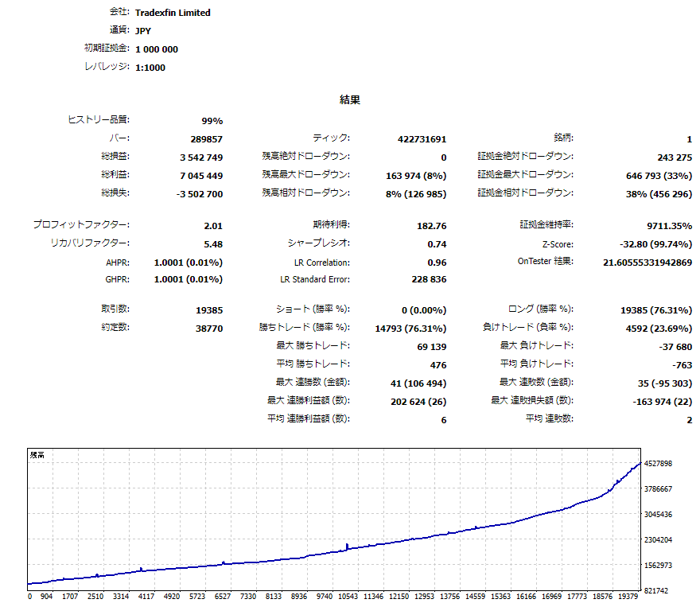Viewport: 700px width, 607px height.
Task: Select max consecutive profit "202 624 (26)"
Action: [418, 402]
